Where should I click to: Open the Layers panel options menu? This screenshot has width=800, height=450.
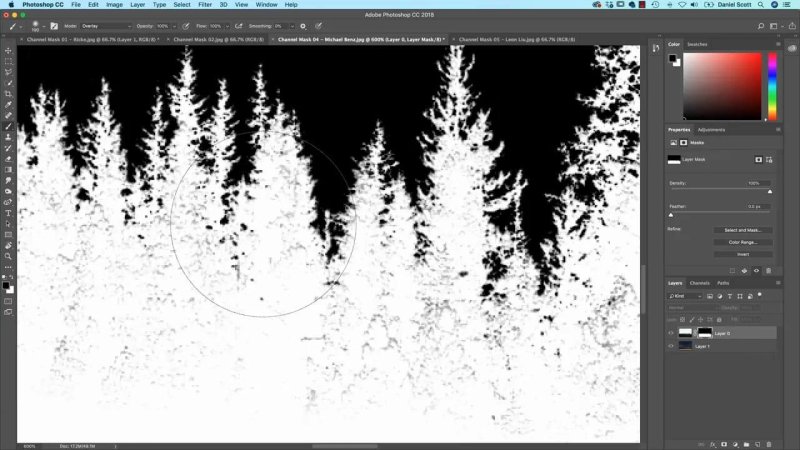[778, 283]
